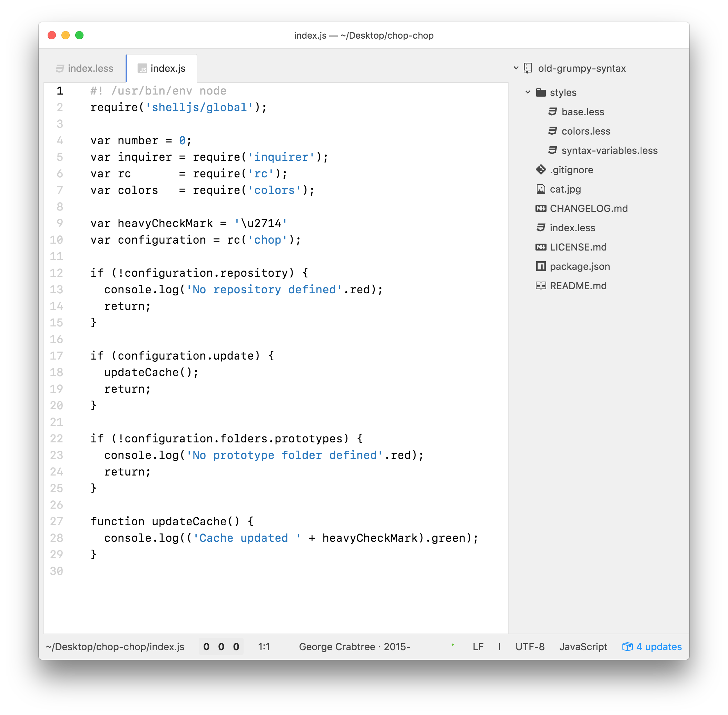The width and height of the screenshot is (728, 715).
Task: Click the base.less stylesheet icon
Action: (552, 111)
